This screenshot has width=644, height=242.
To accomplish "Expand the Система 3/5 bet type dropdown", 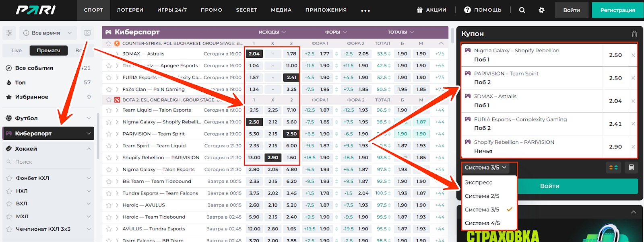I will click(x=485, y=168).
